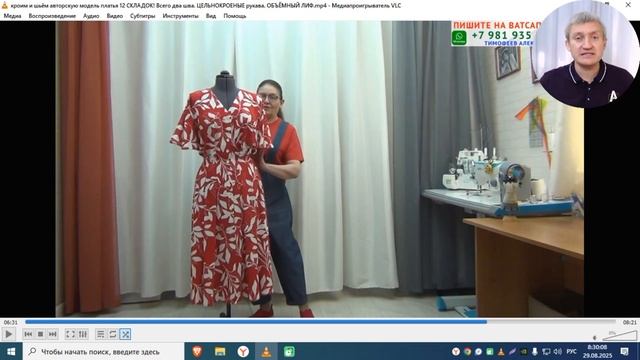Open the Воспроизведение menu
Screen dimensions: 640x360
click(x=52, y=16)
